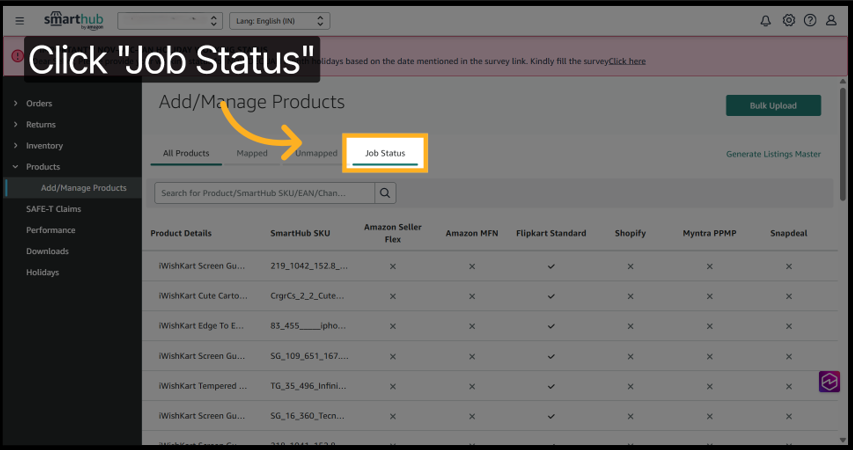Screen dimensions: 853x450
Task: Click the notifications bell icon
Action: click(x=766, y=21)
